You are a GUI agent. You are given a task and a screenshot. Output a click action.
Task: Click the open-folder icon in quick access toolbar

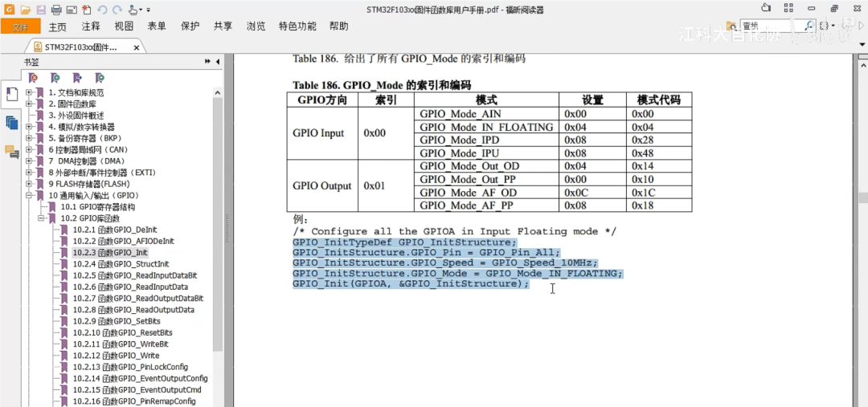click(26, 10)
